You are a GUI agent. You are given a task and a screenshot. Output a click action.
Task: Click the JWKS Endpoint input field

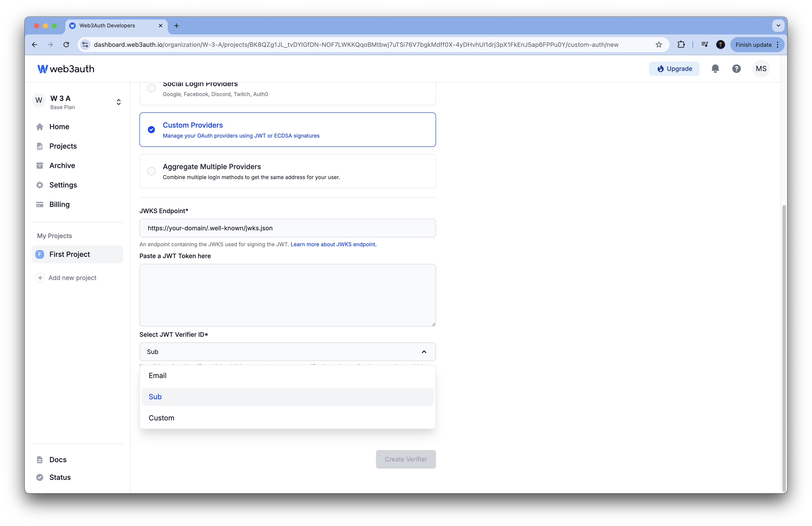coord(287,228)
